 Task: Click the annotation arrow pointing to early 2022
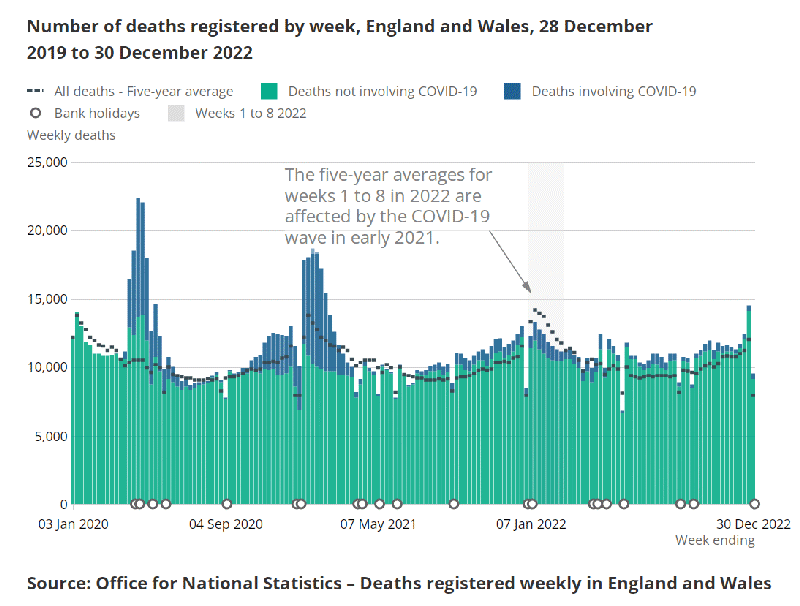(509, 258)
